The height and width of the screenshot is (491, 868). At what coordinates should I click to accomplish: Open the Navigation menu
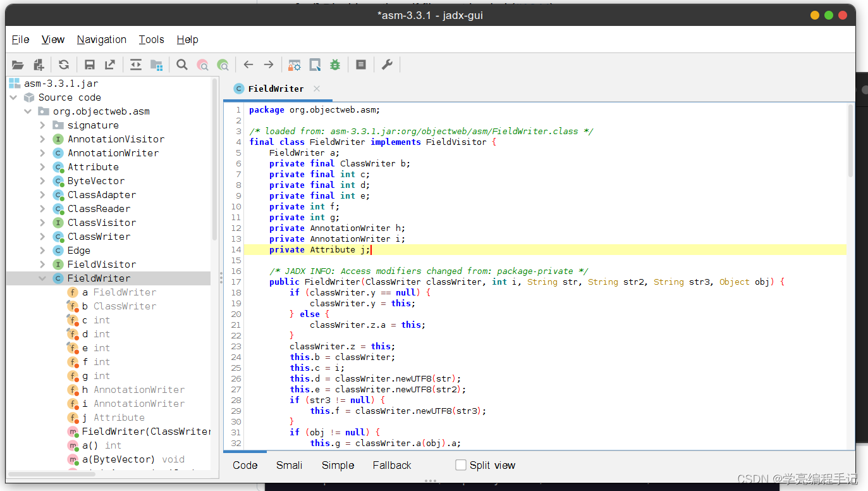tap(101, 39)
